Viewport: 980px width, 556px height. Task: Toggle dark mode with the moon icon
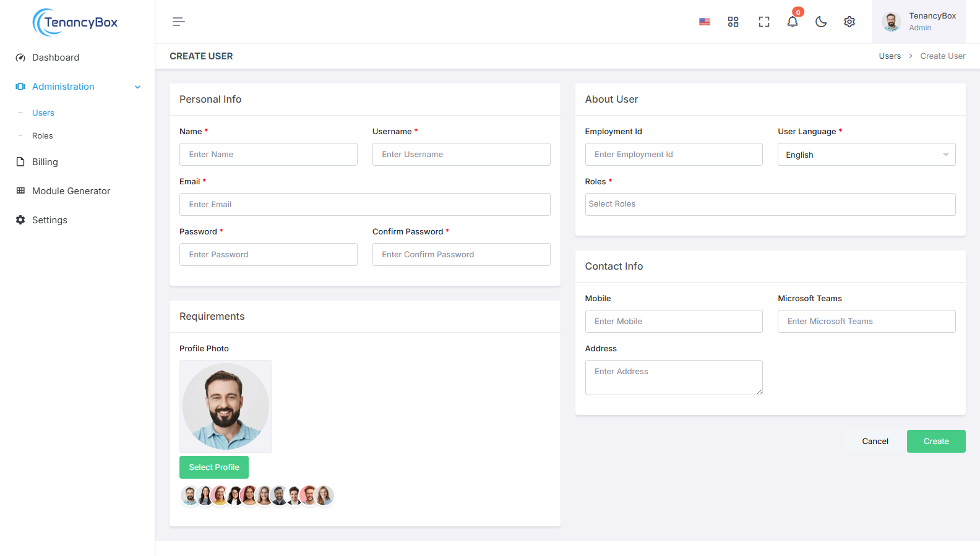pos(821,22)
